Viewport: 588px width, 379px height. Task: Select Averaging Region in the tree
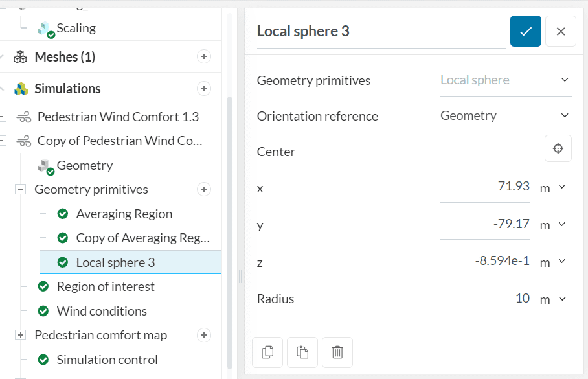click(x=124, y=214)
